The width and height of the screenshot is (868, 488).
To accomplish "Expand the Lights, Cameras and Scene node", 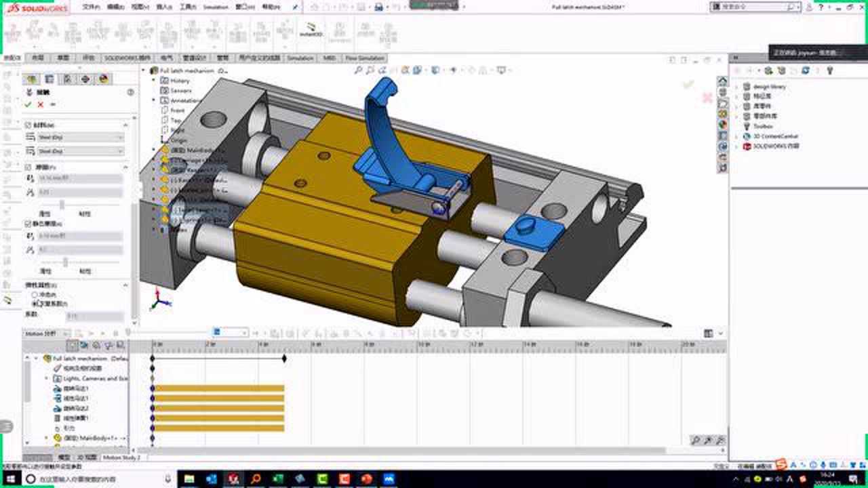I will click(x=47, y=378).
